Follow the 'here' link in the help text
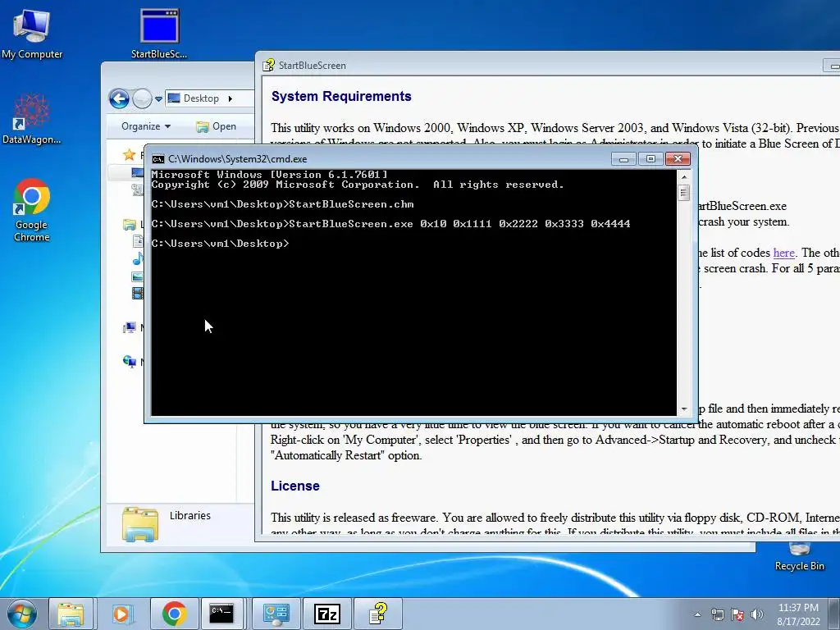 [x=783, y=253]
